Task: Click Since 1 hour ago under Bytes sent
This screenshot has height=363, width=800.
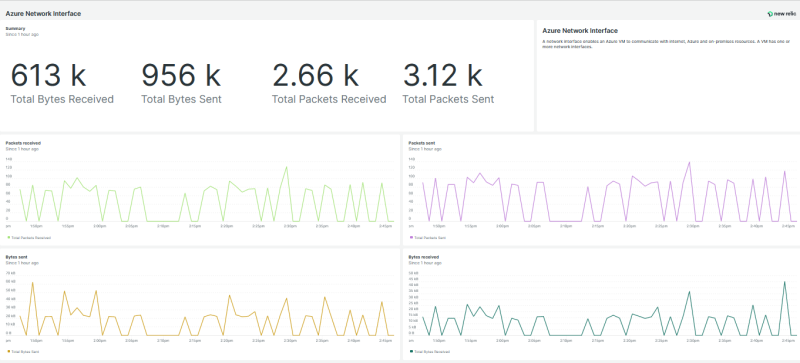Action: point(22,263)
